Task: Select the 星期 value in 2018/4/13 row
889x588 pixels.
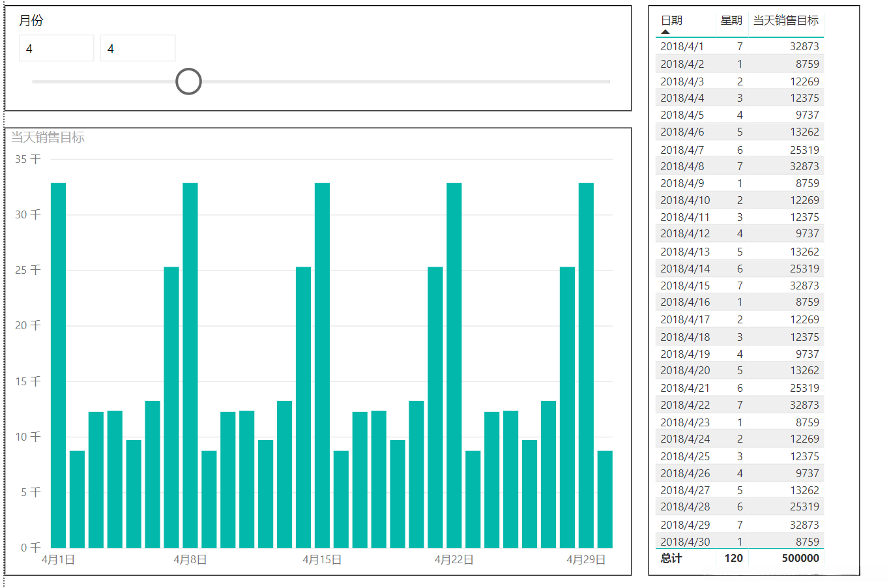Action: [x=740, y=252]
